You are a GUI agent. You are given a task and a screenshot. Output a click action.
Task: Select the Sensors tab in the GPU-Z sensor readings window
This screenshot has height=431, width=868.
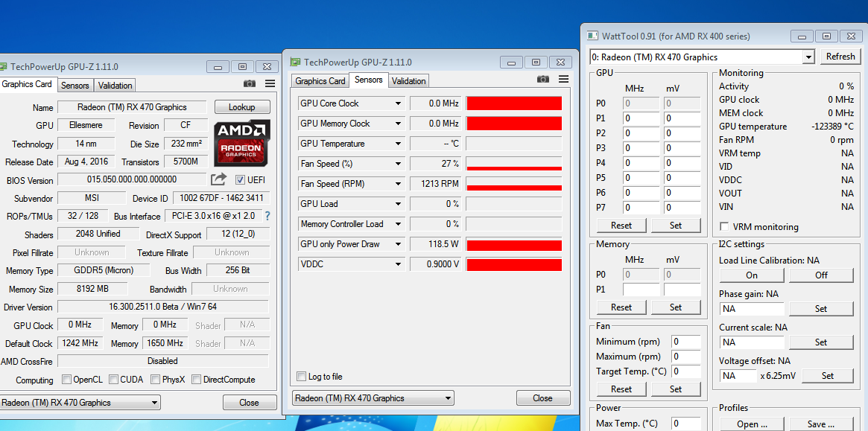(x=369, y=80)
